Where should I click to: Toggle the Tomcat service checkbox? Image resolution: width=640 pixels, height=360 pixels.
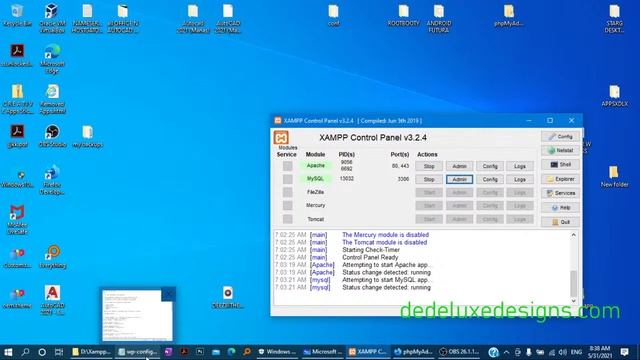288,219
